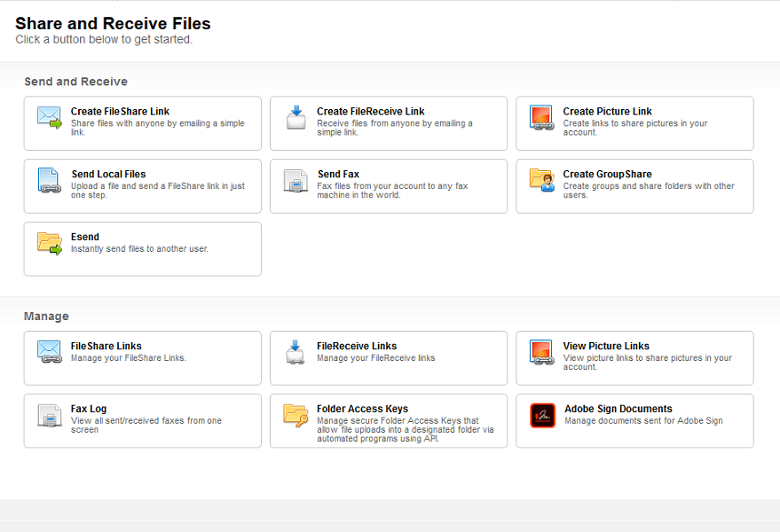Click the Create FileReceive Link download icon

[x=296, y=117]
